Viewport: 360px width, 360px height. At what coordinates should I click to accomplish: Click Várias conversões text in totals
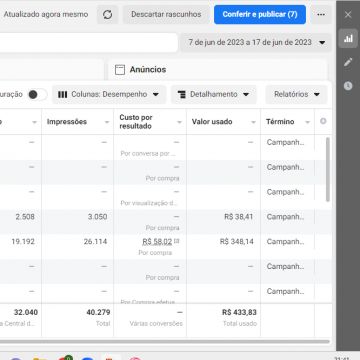click(156, 324)
